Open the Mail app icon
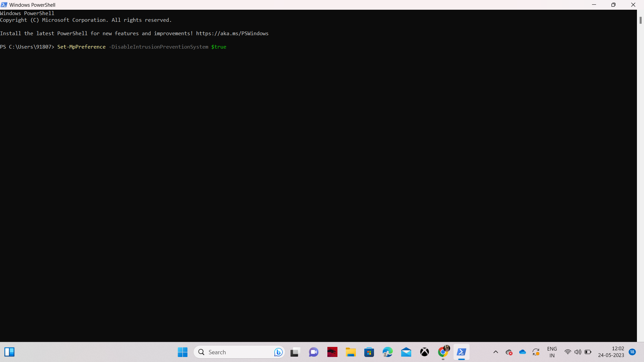Image resolution: width=644 pixels, height=362 pixels. tap(406, 352)
